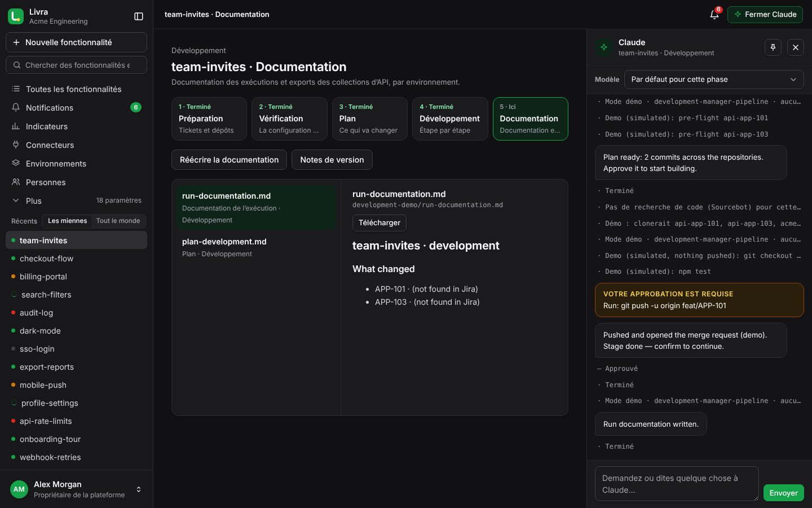This screenshot has width=812, height=508.
Task: Open Notifications in the sidebar
Action: point(76,108)
